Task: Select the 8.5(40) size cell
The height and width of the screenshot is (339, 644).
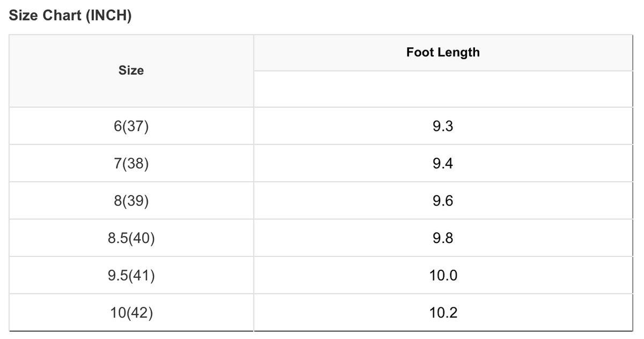Action: click(x=131, y=238)
